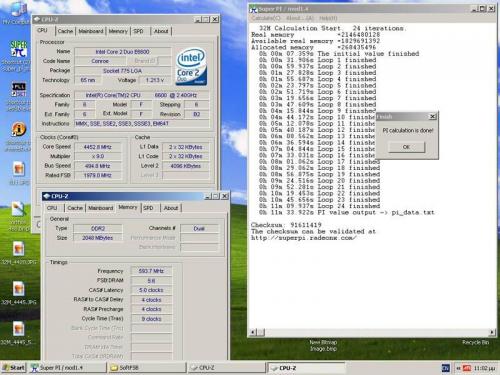Open the Calculate menu in Super PI
Image resolution: width=500 pixels, height=375 pixels.
[x=266, y=18]
